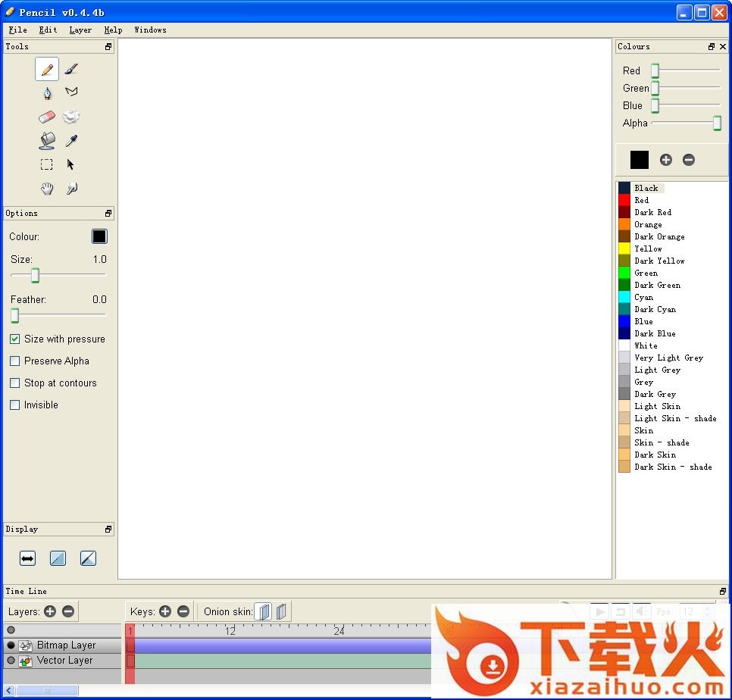The width and height of the screenshot is (732, 700).
Task: Click the Feather slider handle
Action: [x=15, y=315]
